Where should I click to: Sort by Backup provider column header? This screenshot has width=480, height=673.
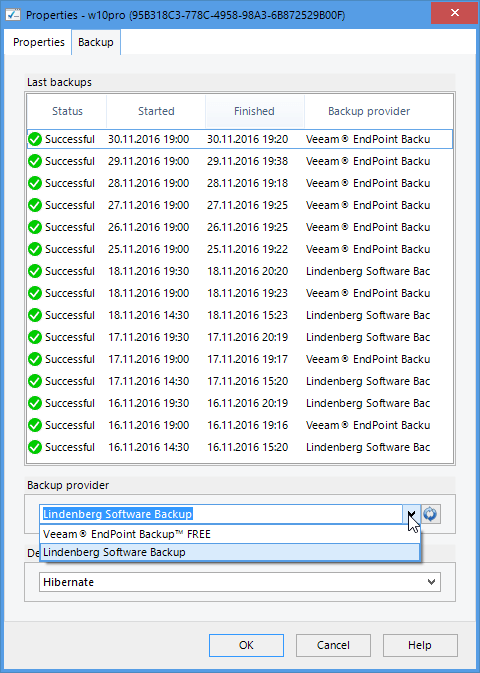(x=369, y=111)
